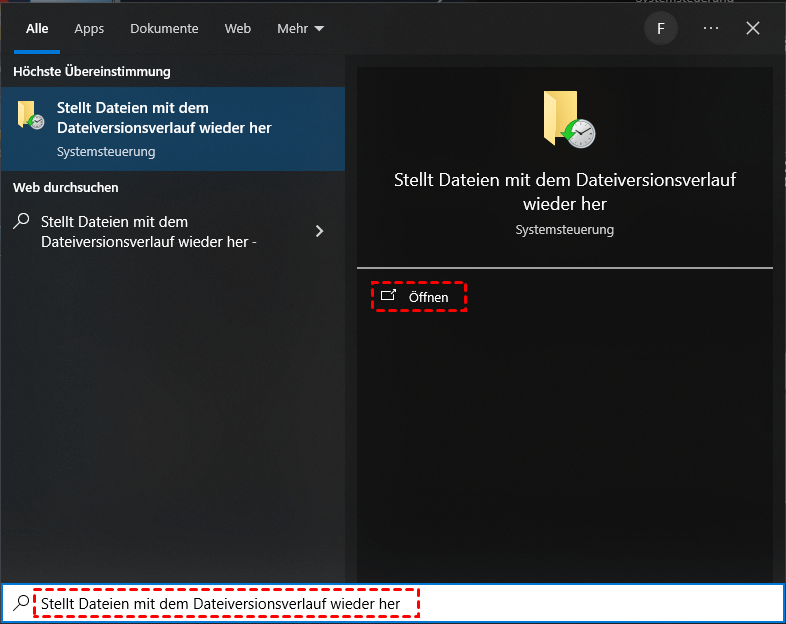
Task: Click the large File History preview icon
Action: (568, 119)
